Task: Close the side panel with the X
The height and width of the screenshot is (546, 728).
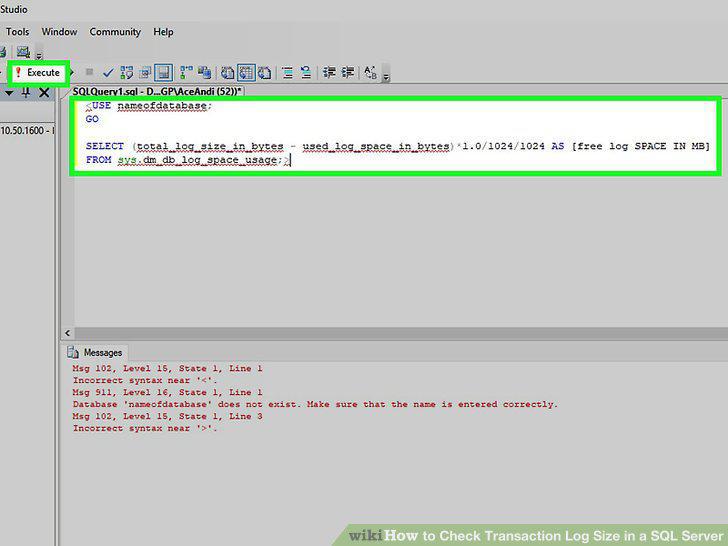Action: pos(44,93)
